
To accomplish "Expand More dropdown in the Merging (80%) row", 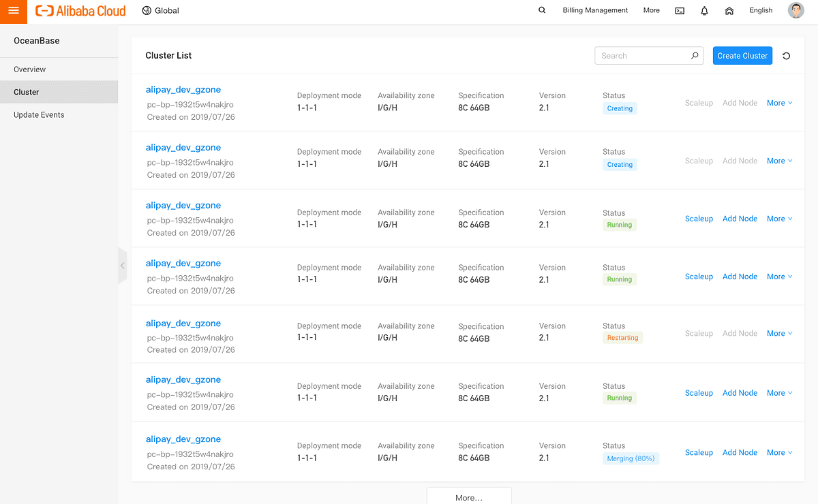I will point(780,453).
